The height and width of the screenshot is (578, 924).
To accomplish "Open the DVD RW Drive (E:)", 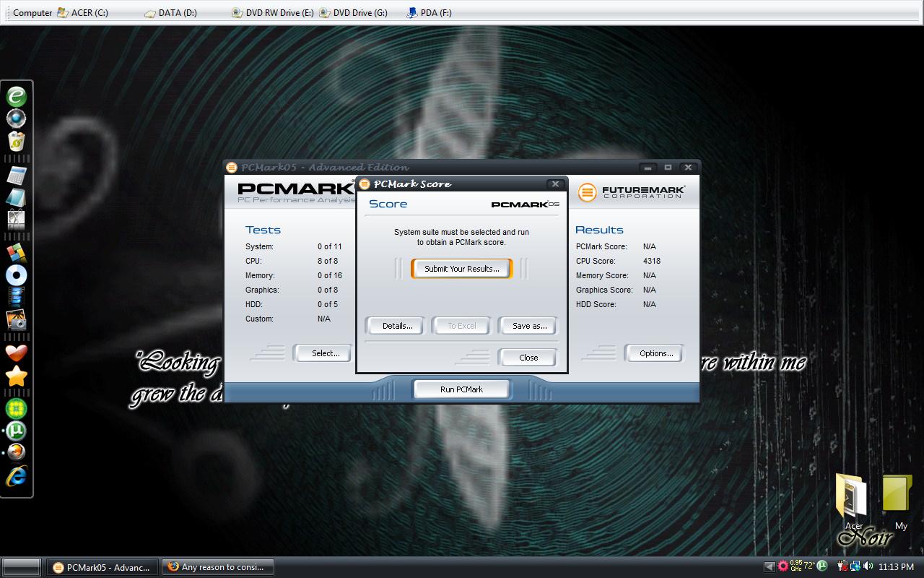I will 273,13.
